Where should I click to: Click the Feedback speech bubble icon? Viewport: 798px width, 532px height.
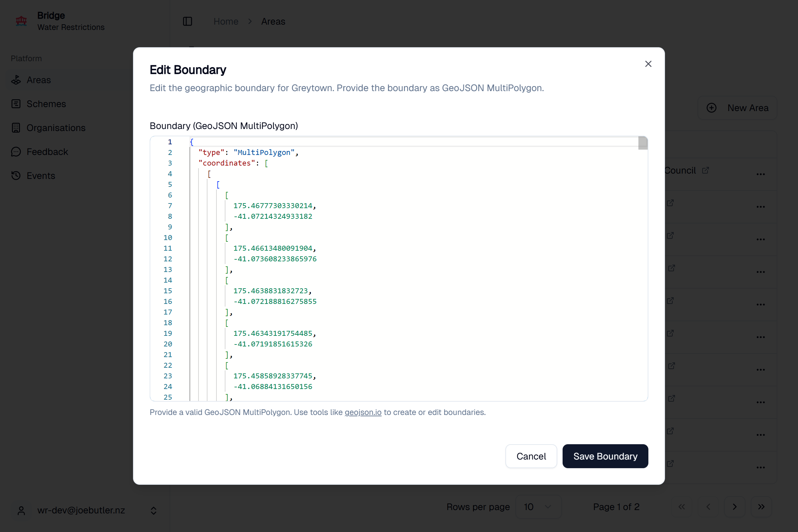[16, 152]
